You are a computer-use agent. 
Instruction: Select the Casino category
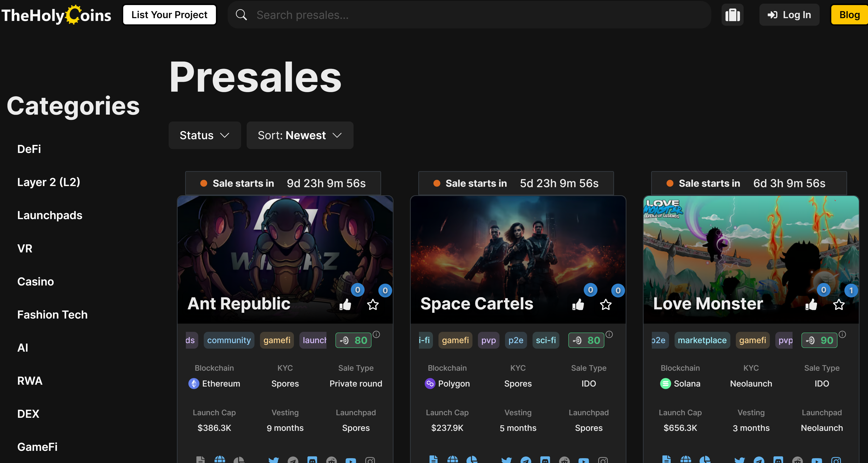click(35, 281)
